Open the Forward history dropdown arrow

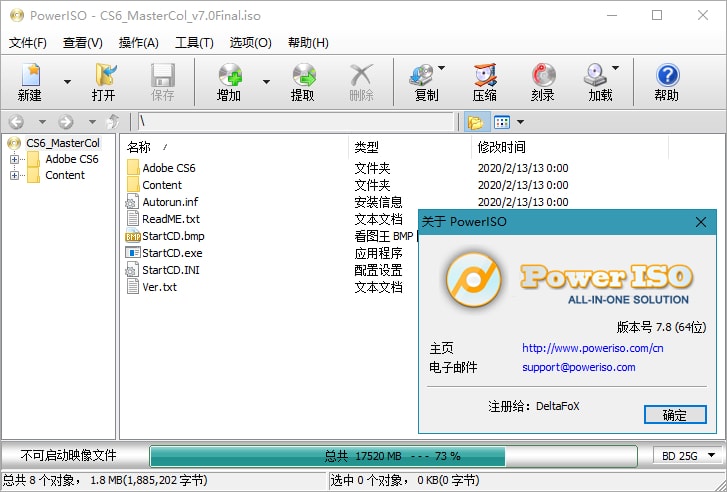(92, 122)
